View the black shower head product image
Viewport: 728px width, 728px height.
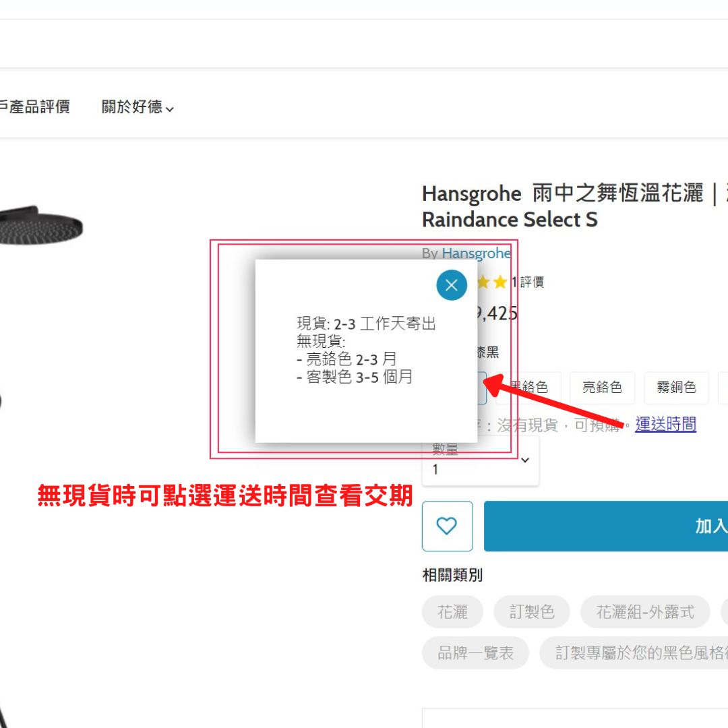click(41, 225)
